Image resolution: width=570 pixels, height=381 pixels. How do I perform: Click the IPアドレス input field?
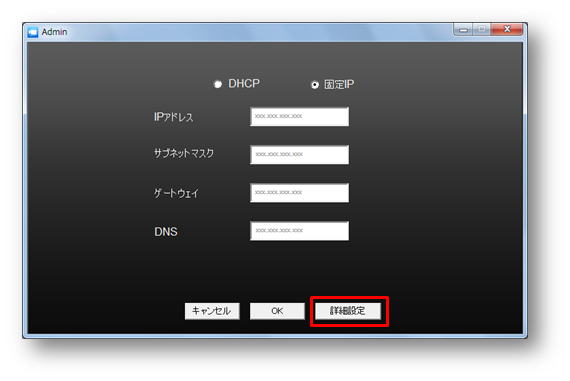(300, 117)
